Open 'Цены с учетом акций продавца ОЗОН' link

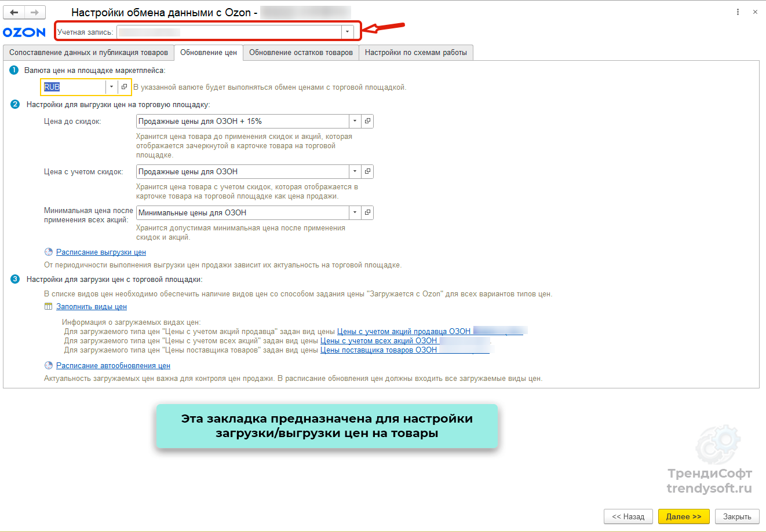tap(430, 332)
